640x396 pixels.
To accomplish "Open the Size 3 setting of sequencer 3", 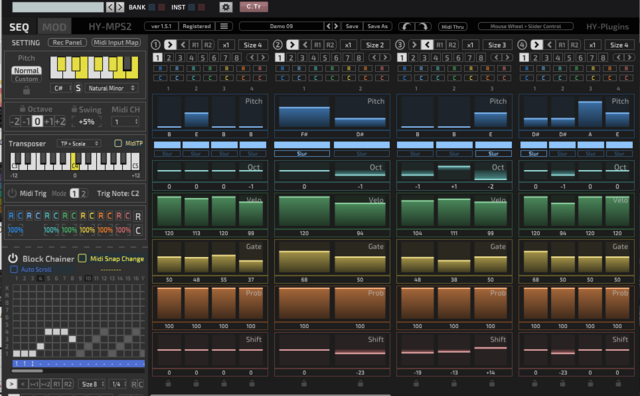I will [497, 45].
